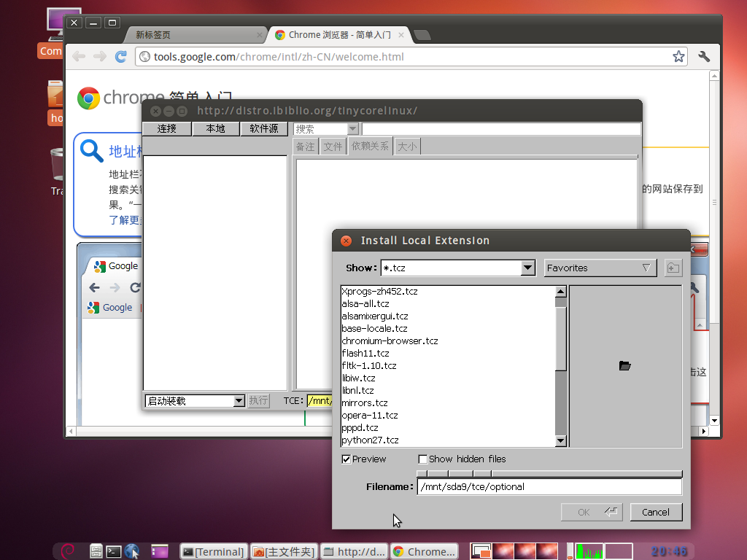The width and height of the screenshot is (747, 560).
Task: Toggle the Show hidden files checkbox
Action: coord(422,459)
